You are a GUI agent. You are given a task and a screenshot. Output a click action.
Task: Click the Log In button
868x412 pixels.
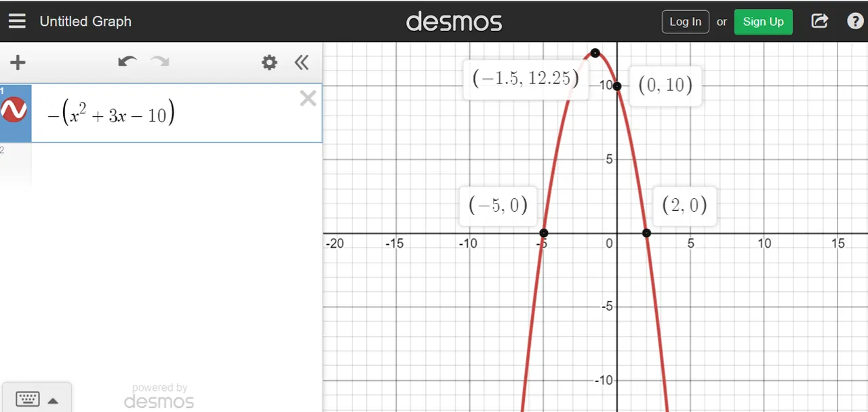686,21
